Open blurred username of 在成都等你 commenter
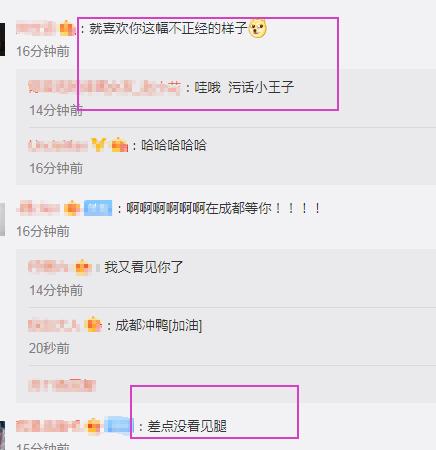This screenshot has width=436, height=450. (38, 208)
